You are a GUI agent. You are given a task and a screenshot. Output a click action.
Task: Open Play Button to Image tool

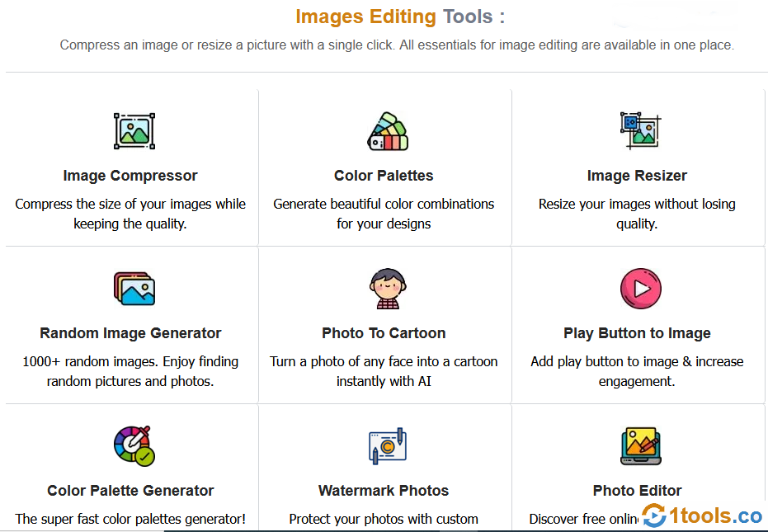[x=637, y=333]
